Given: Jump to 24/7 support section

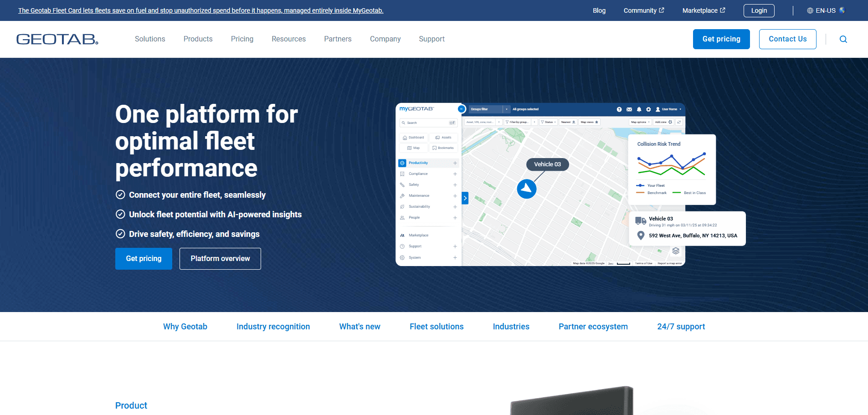Looking at the screenshot, I should pos(681,327).
